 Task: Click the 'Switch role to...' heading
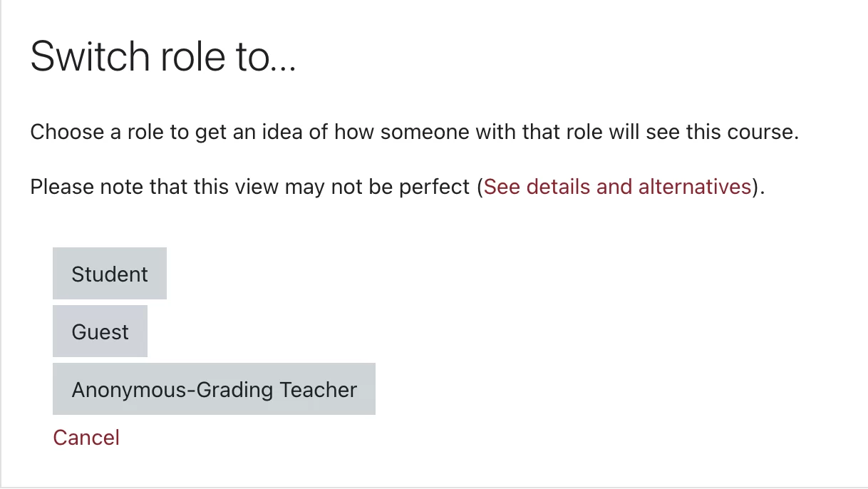162,57
